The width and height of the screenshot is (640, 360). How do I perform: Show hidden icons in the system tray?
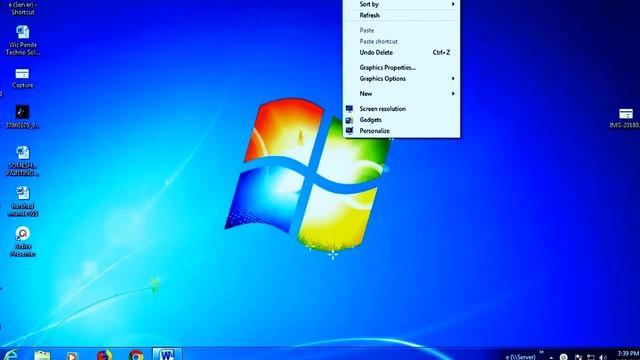[x=551, y=358]
